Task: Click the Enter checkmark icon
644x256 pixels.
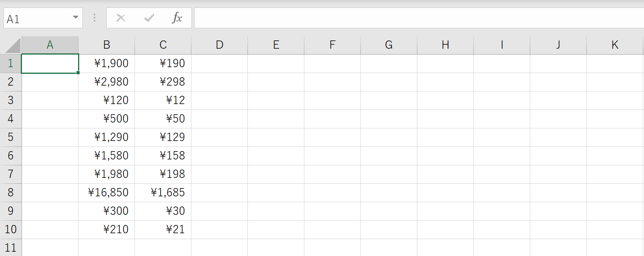Action: click(149, 18)
